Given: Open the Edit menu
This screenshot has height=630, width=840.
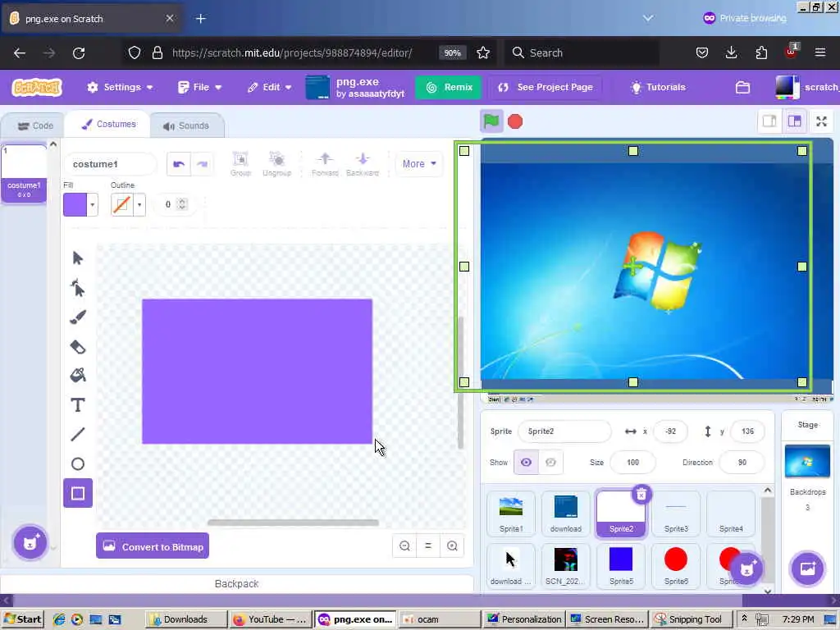Looking at the screenshot, I should (269, 87).
